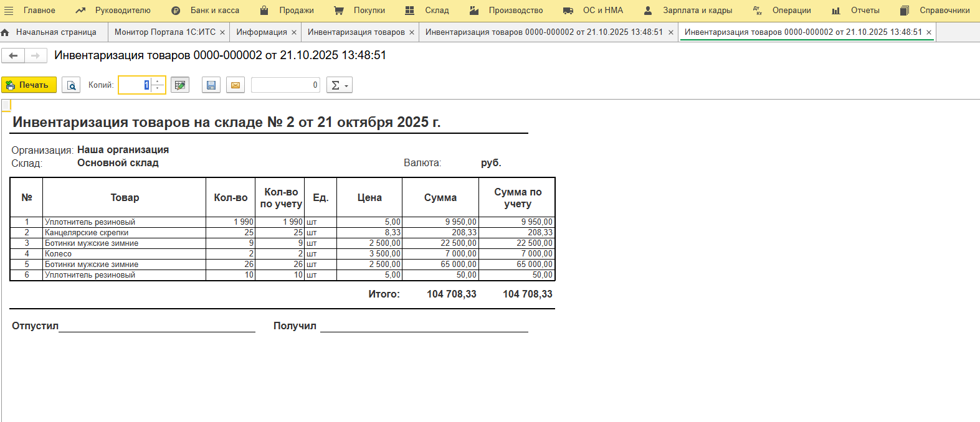Toggle the edit mode table pencil button
The width and height of the screenshot is (980, 422).
point(180,85)
